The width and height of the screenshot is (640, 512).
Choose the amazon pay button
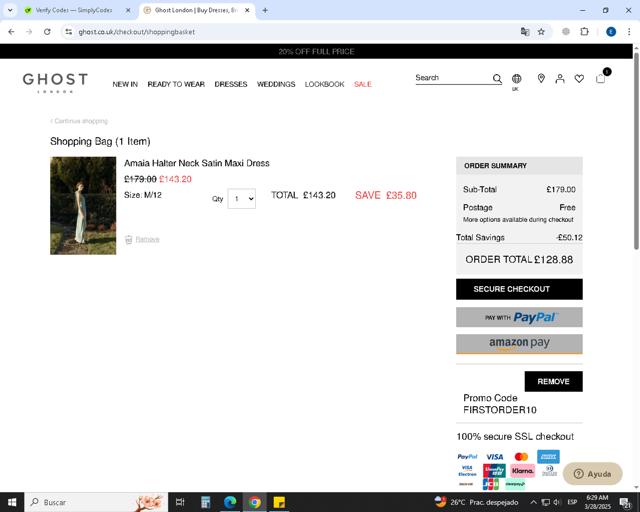point(519,344)
